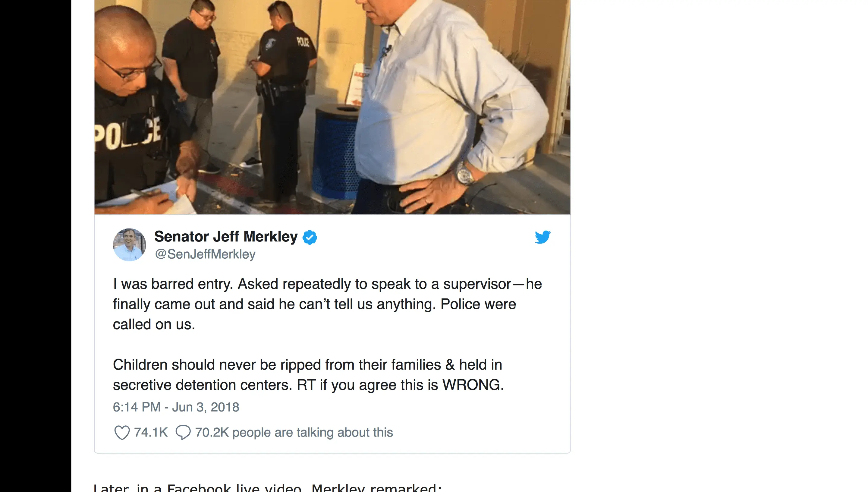Click the "Later, in a Facebook live video" line

coord(268,487)
